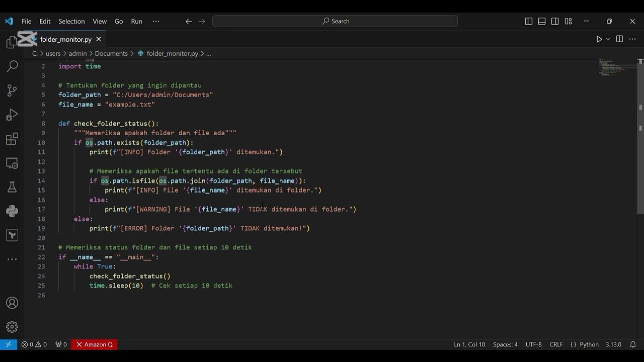The width and height of the screenshot is (644, 362).
Task: Click the ports forwarded indicator
Action: point(61,344)
